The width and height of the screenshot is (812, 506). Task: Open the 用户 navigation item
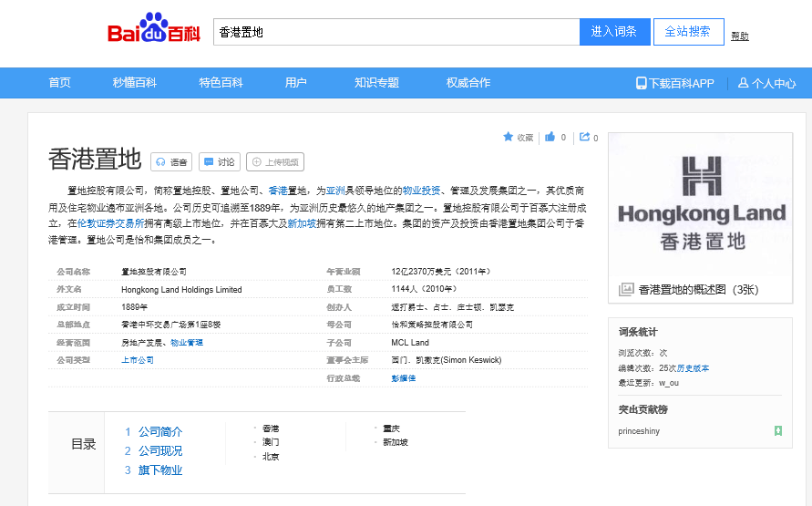click(x=295, y=83)
